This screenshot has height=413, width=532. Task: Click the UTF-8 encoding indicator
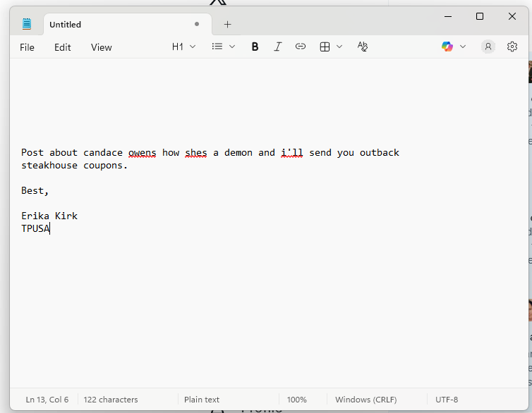447,400
